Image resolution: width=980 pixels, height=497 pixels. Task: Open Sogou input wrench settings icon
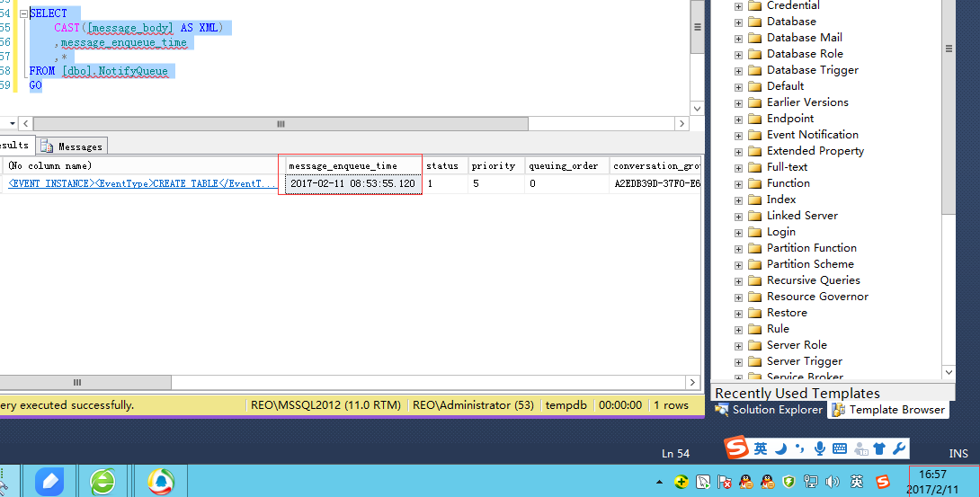[x=899, y=448]
